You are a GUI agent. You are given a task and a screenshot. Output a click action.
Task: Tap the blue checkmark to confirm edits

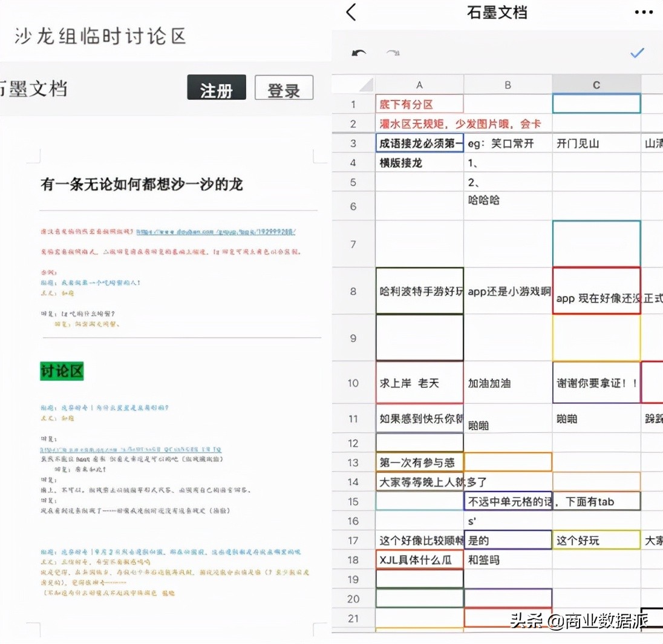point(637,53)
